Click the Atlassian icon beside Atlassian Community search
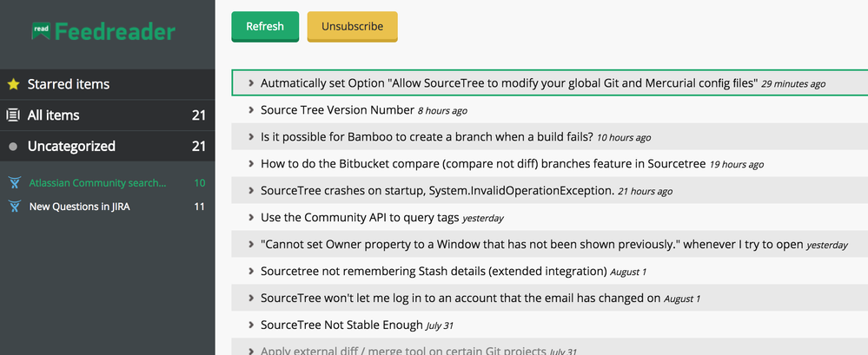 [x=15, y=182]
